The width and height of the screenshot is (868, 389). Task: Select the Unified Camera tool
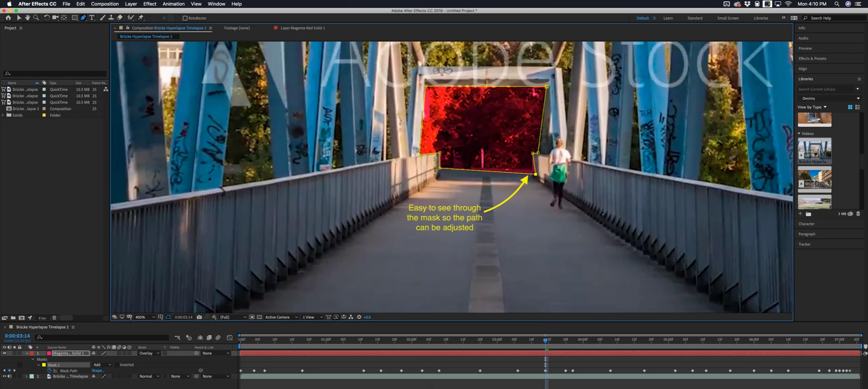(55, 18)
